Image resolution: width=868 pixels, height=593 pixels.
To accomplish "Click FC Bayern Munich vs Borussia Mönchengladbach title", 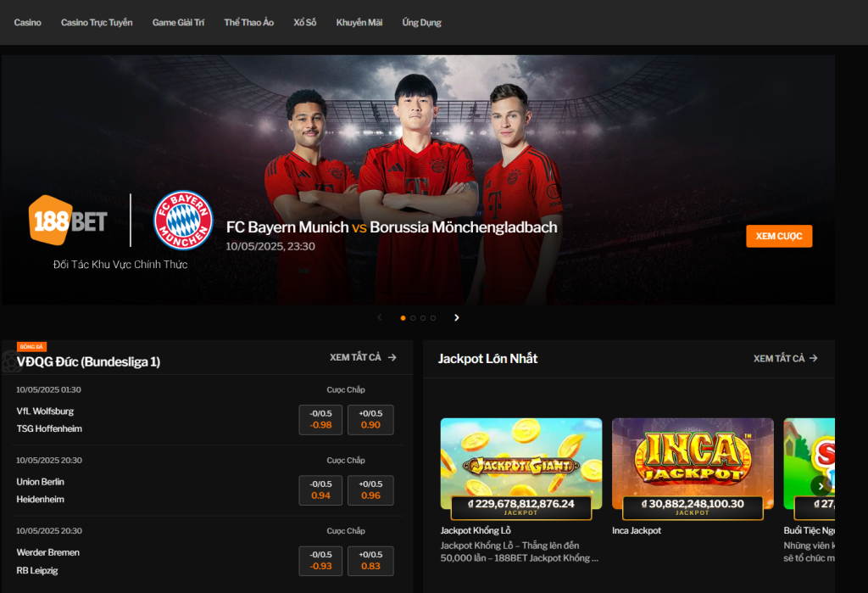I will point(392,227).
